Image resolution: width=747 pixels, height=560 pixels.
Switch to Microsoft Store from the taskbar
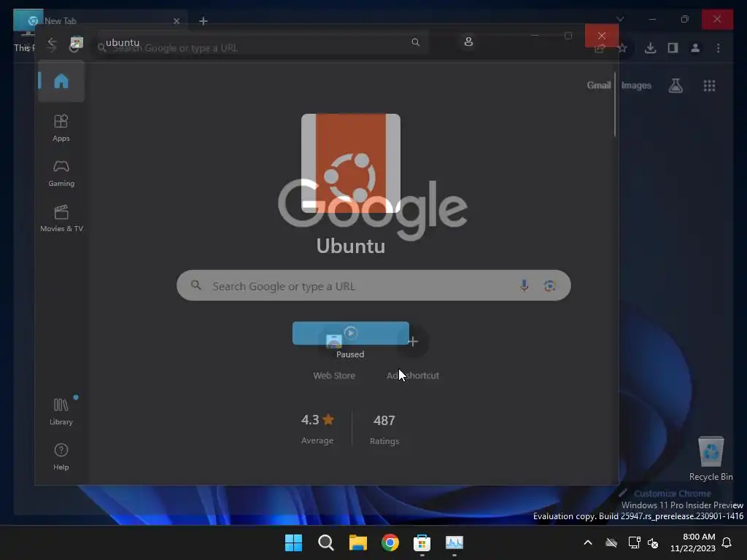422,542
